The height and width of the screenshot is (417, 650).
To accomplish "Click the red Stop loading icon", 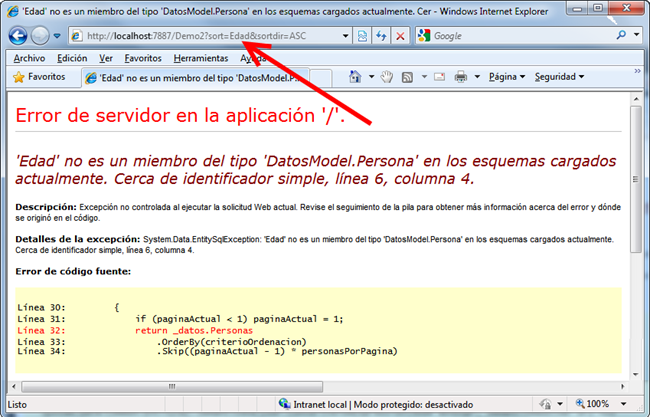I will click(x=400, y=36).
